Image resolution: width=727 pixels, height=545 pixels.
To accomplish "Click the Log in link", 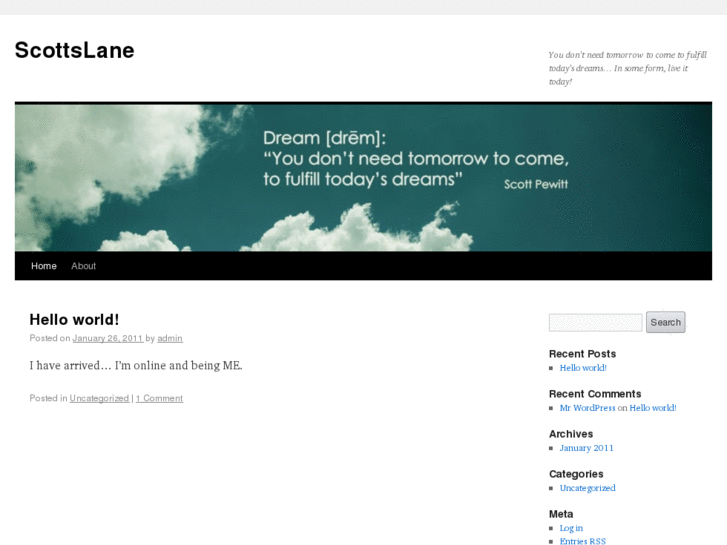I will [571, 528].
